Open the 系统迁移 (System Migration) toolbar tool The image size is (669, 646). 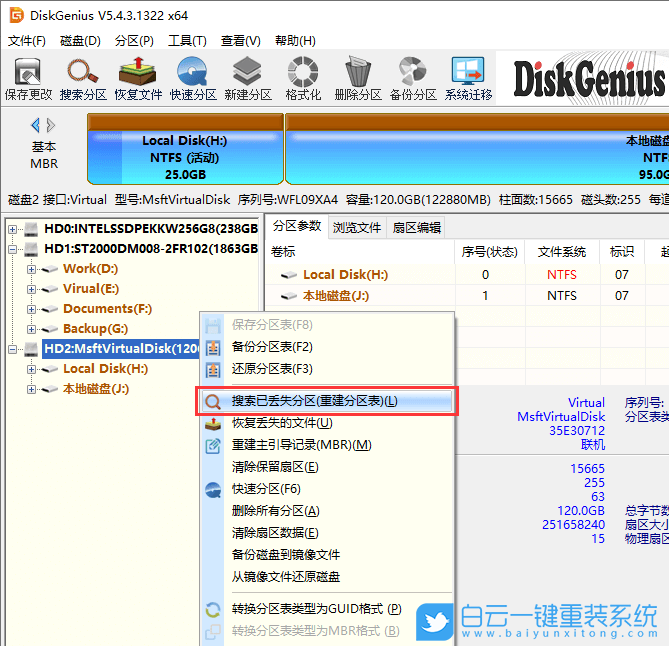468,78
